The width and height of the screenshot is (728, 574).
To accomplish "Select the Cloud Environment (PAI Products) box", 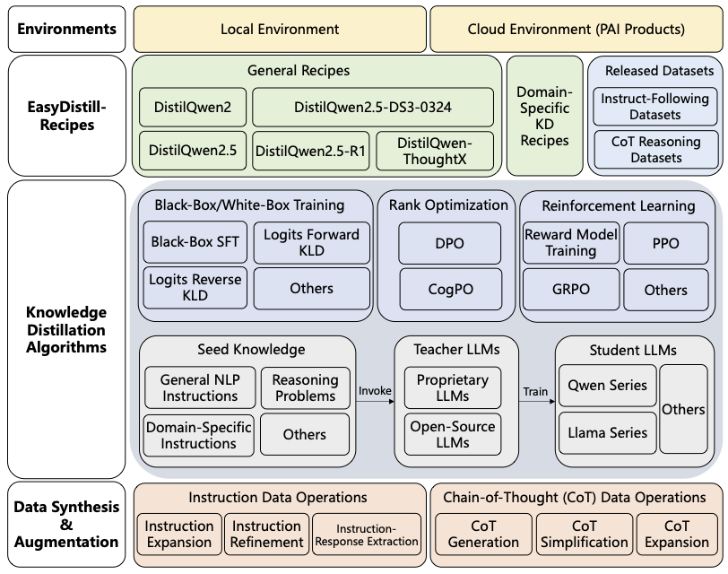I will point(576,30).
